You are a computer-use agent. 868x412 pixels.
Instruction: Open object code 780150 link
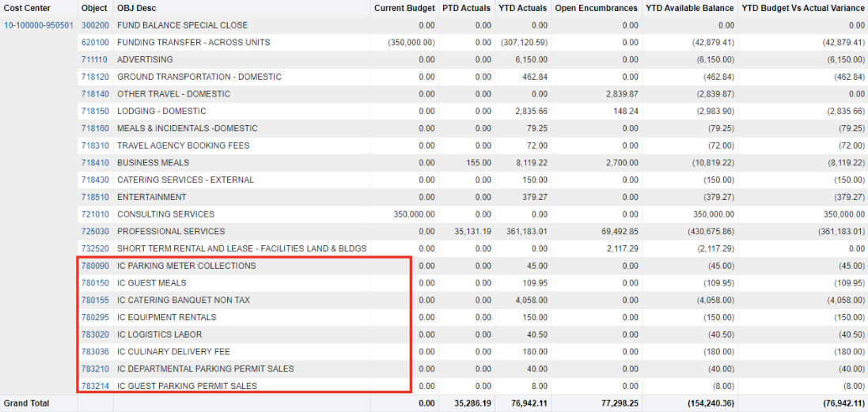point(95,283)
